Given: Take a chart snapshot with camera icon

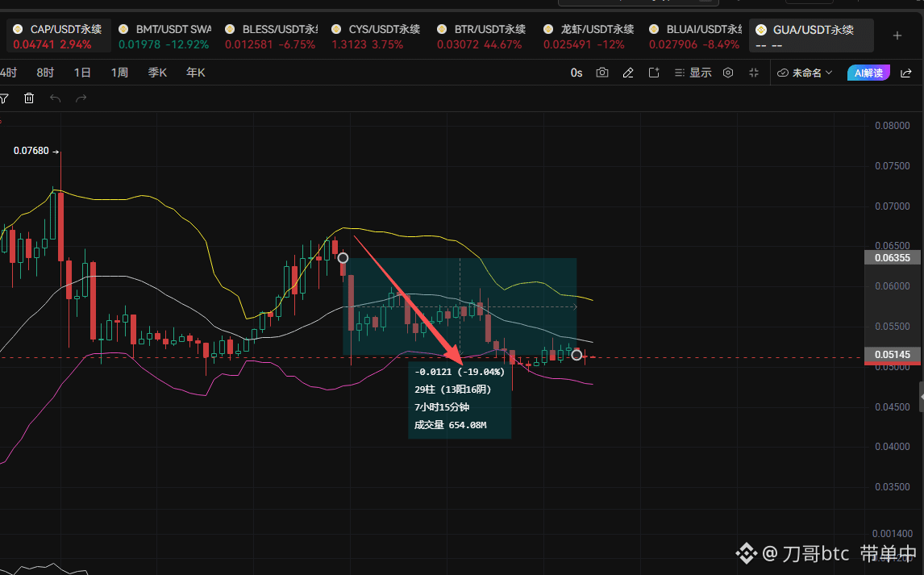Looking at the screenshot, I should click(x=601, y=73).
